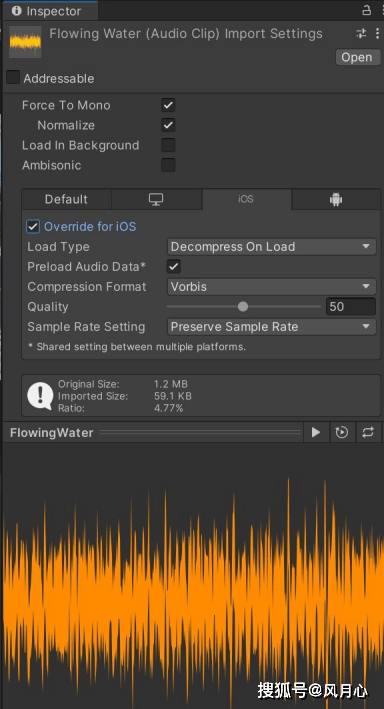Disable Override for iOS
This screenshot has width=384, height=709.
(33, 227)
